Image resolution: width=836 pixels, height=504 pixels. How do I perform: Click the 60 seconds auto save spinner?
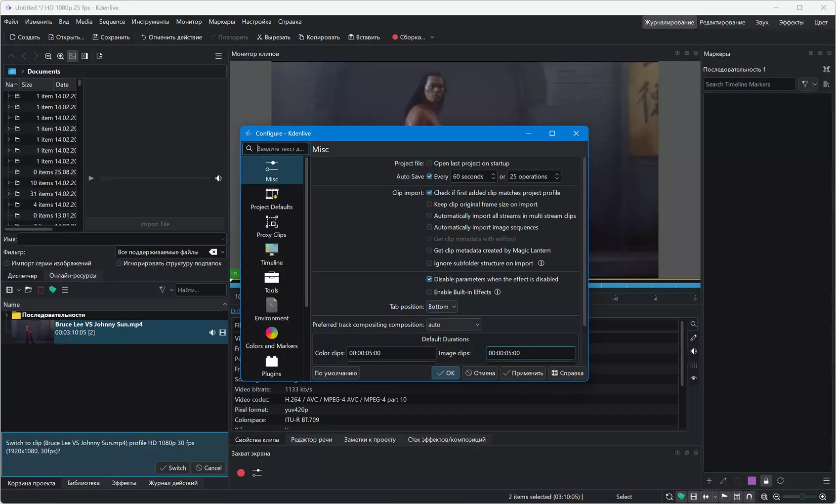[x=473, y=176]
